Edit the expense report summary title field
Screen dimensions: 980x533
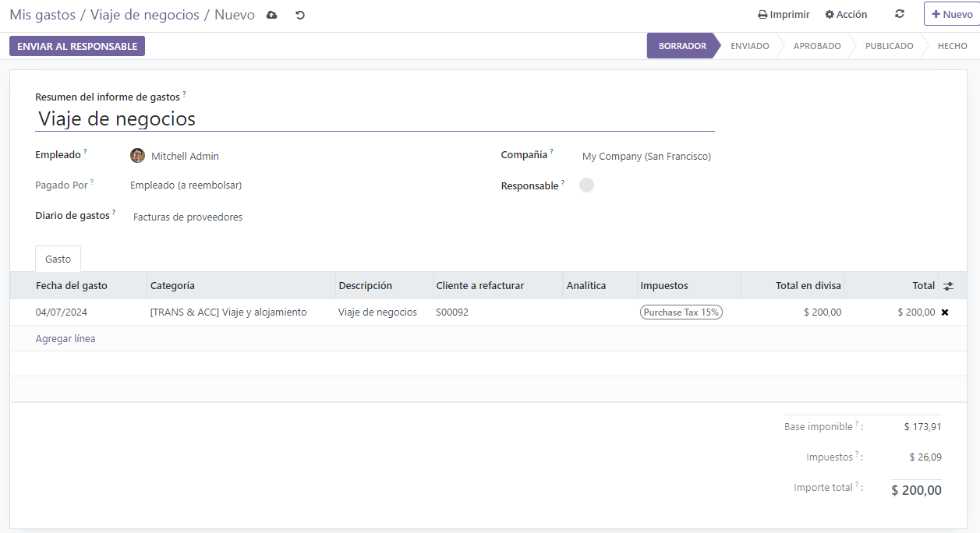point(374,118)
